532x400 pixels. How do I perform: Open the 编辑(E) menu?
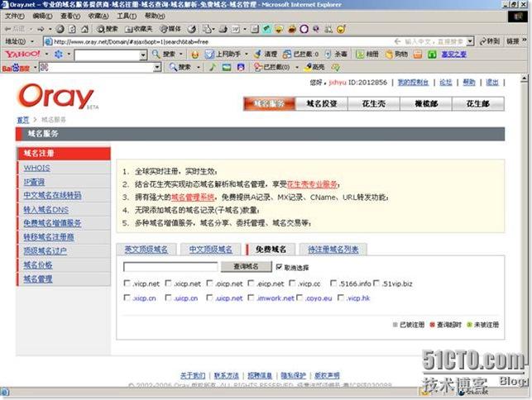point(42,16)
